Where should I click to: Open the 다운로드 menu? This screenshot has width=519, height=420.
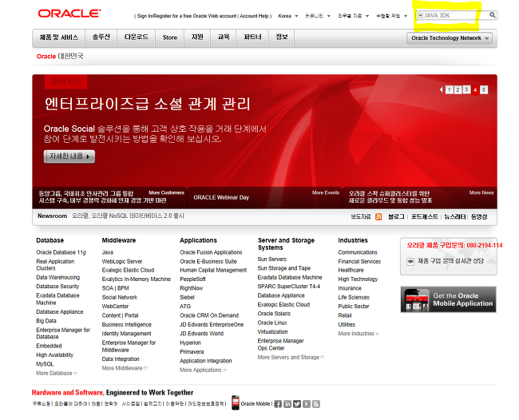tap(136, 38)
